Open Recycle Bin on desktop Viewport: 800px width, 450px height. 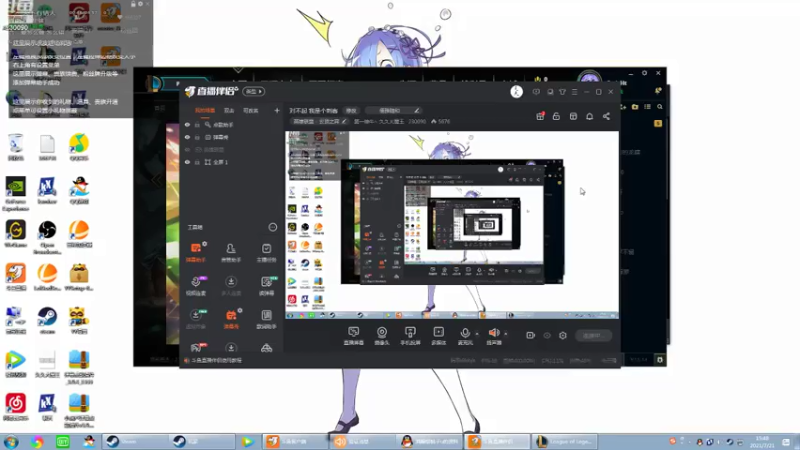pos(15,147)
